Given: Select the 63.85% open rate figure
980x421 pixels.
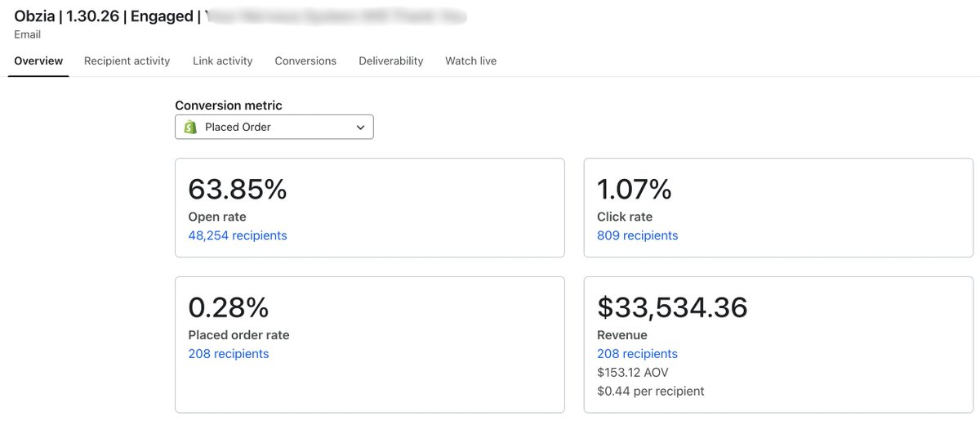Looking at the screenshot, I should tap(238, 190).
